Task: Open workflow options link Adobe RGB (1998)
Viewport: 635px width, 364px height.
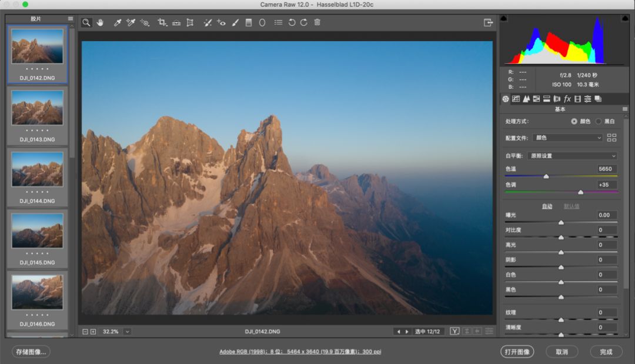Action: click(x=300, y=352)
